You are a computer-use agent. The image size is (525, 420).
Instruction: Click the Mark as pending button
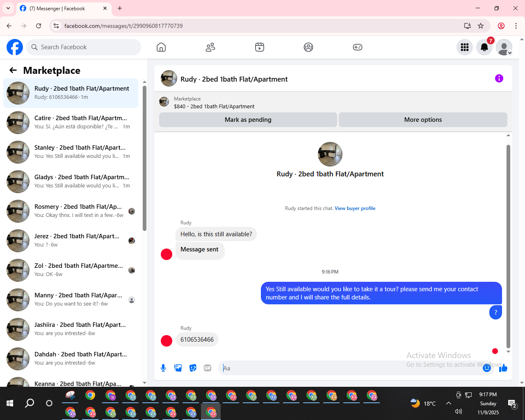point(248,120)
